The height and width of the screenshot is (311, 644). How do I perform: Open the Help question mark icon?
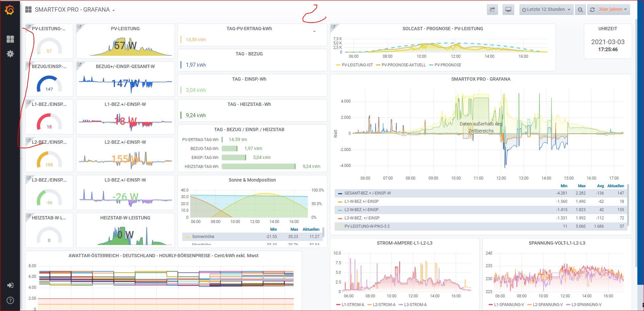pos(10,300)
